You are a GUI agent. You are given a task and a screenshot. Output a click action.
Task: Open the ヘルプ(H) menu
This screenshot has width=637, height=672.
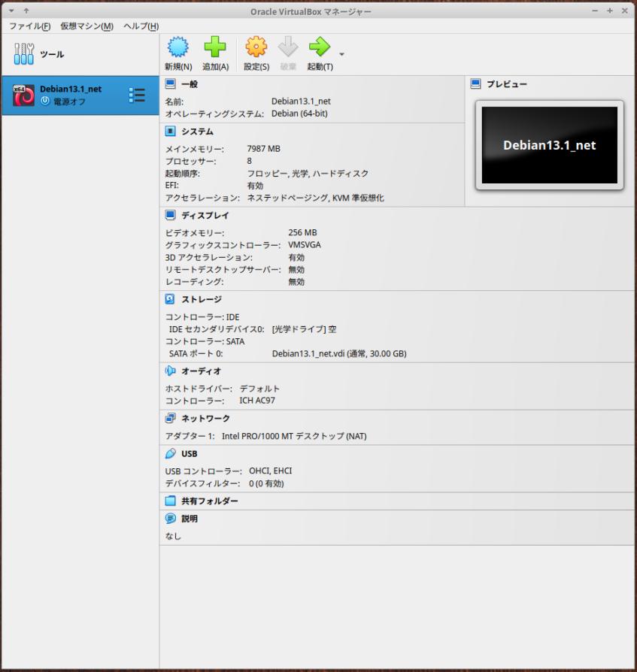[x=141, y=26]
